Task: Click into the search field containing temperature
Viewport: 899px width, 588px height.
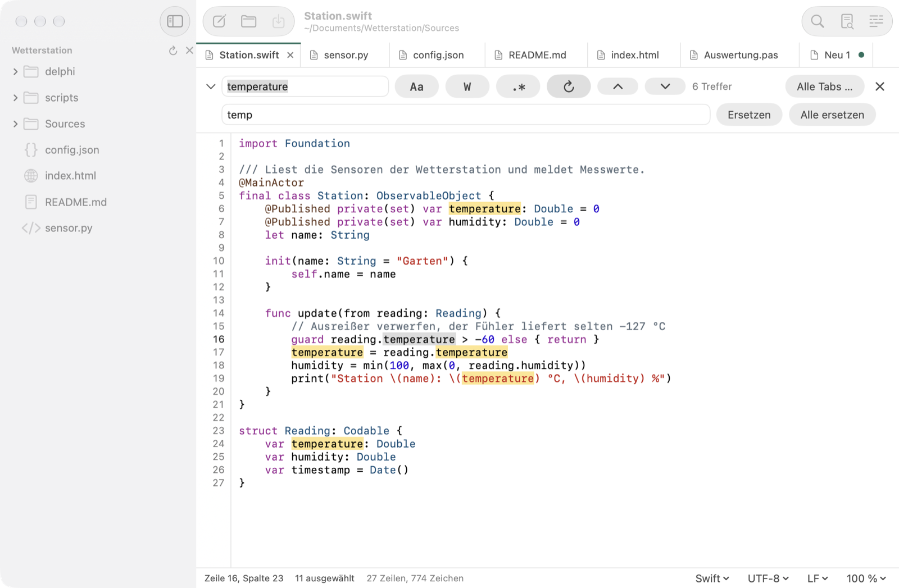Action: tap(305, 86)
